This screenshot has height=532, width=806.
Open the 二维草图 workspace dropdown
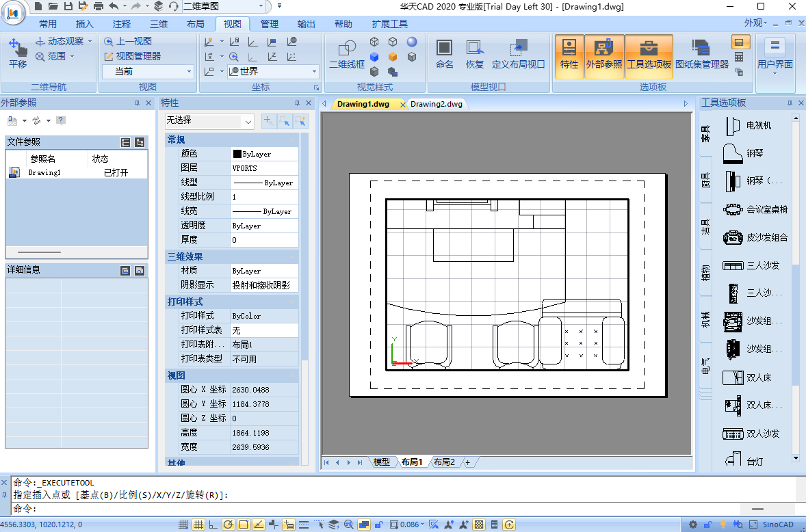(224, 6)
